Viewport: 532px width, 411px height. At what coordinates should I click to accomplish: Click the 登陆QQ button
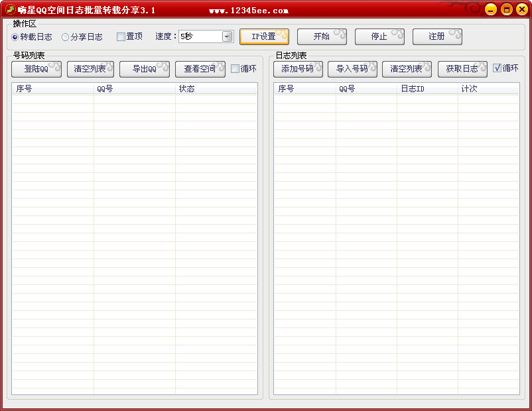(36, 69)
